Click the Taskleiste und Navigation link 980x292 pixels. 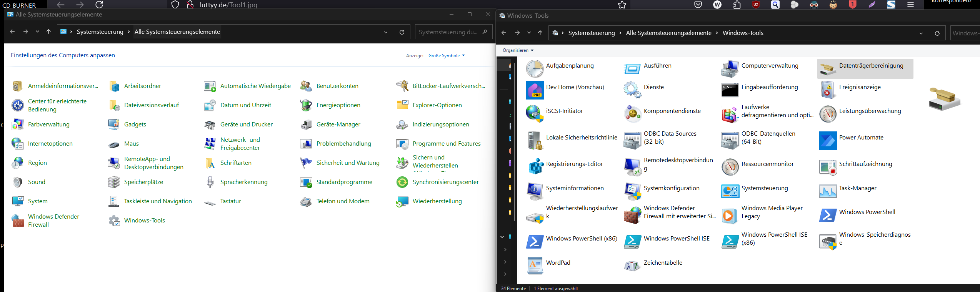[158, 201]
